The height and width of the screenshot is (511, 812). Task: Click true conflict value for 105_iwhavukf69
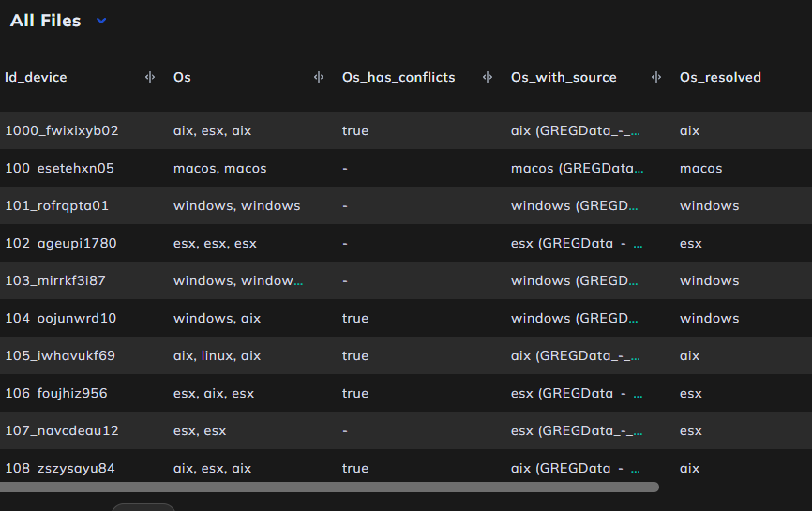pyautogui.click(x=355, y=355)
